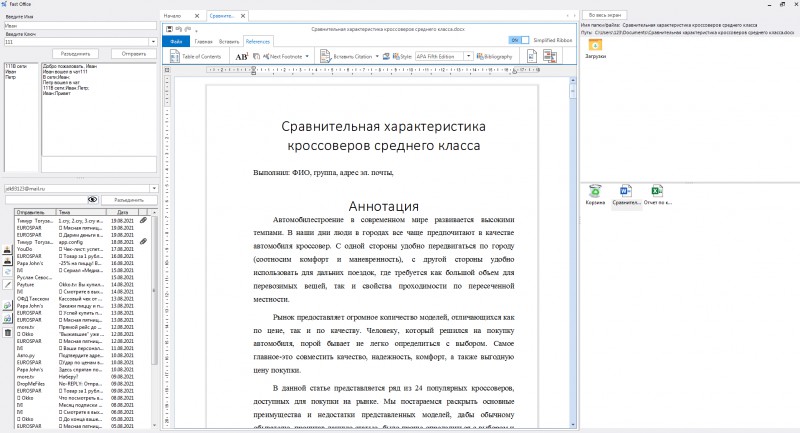Click Разъединить button in mail panel
This screenshot has height=433, width=800.
(x=129, y=200)
